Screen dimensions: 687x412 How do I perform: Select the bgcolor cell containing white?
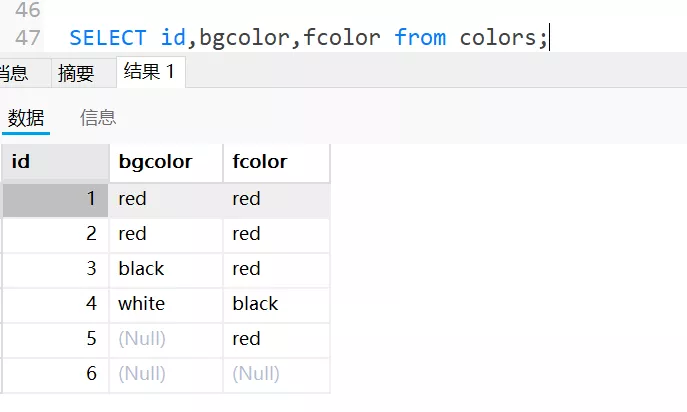click(x=165, y=304)
